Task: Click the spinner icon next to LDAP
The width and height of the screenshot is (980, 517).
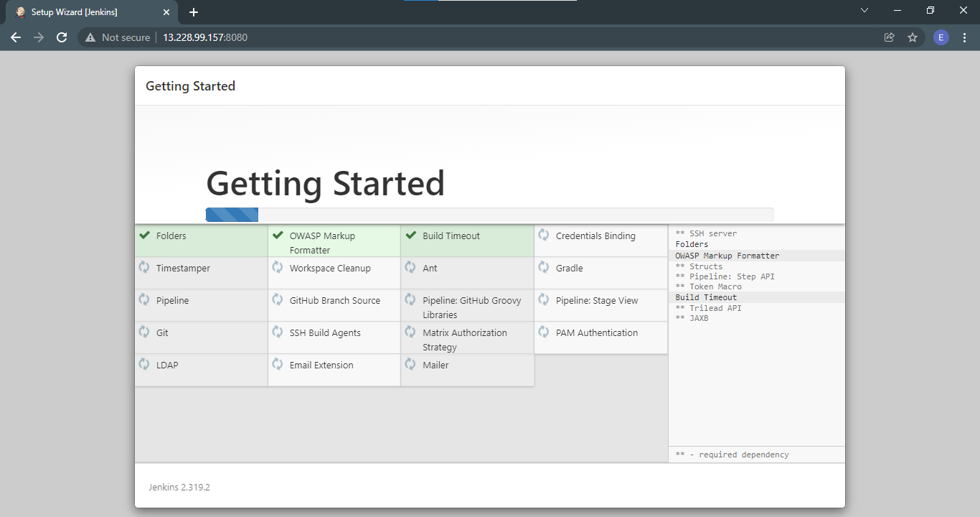Action: [x=144, y=364]
